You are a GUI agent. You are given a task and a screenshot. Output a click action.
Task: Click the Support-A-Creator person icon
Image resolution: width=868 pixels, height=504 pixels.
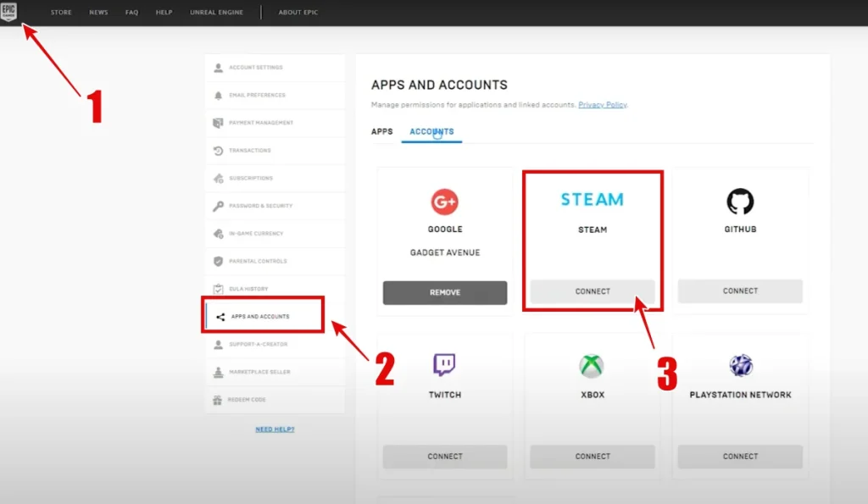point(218,344)
